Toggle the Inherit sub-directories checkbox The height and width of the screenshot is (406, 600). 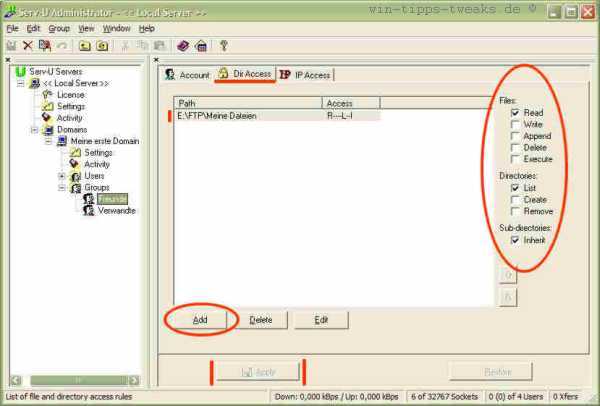point(515,240)
